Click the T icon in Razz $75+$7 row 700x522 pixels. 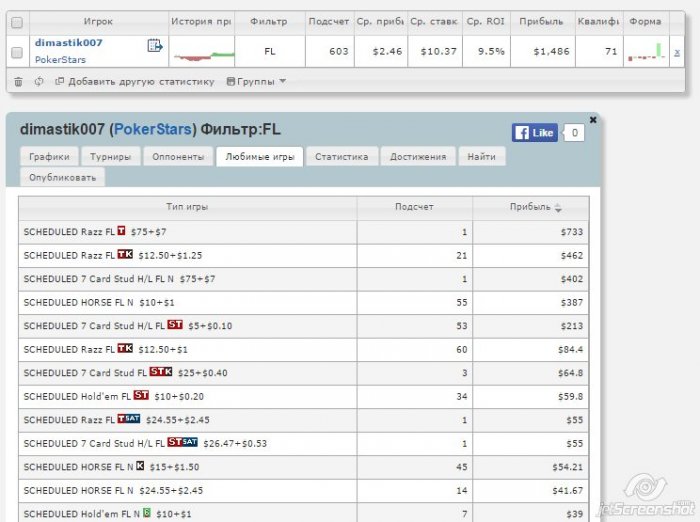[x=121, y=230]
